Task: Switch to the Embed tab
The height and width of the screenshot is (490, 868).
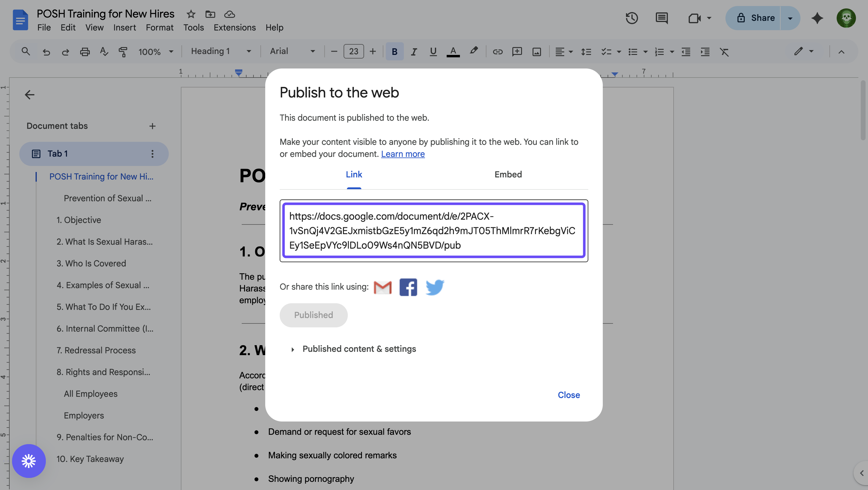Action: [508, 174]
